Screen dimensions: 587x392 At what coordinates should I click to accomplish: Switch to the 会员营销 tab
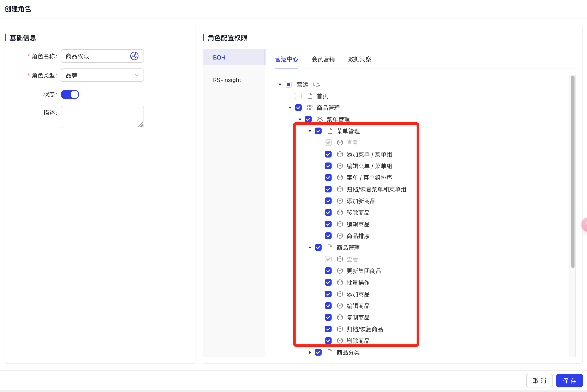point(323,59)
